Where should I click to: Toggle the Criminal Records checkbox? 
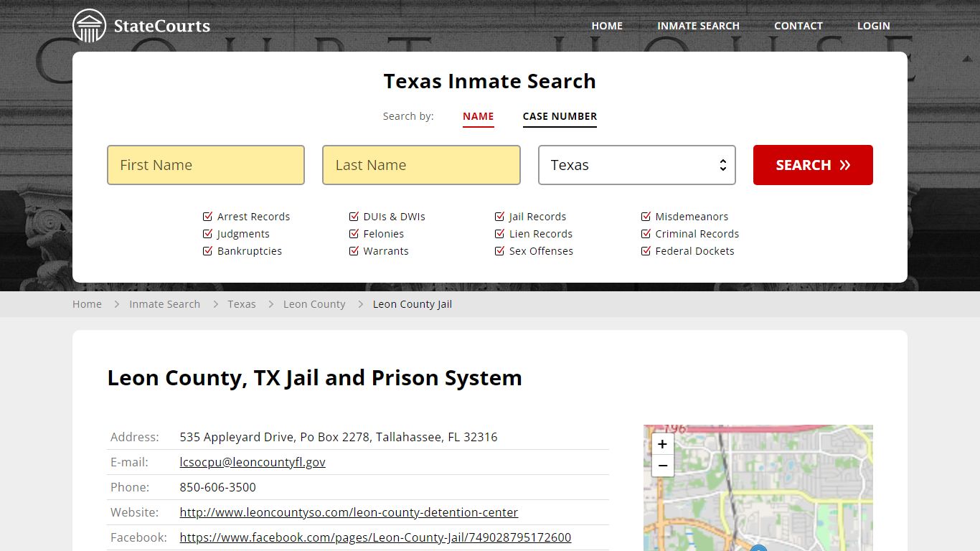pyautogui.click(x=646, y=234)
